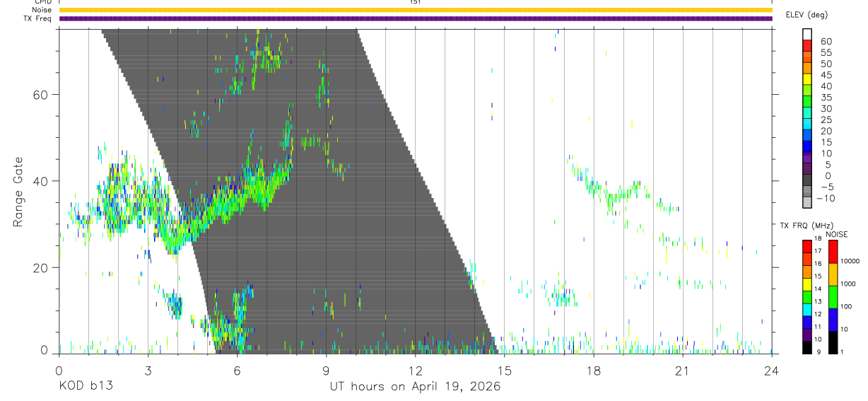Click ELEV colorbar label '45'
Screen dimensions: 868x401
tap(826, 75)
